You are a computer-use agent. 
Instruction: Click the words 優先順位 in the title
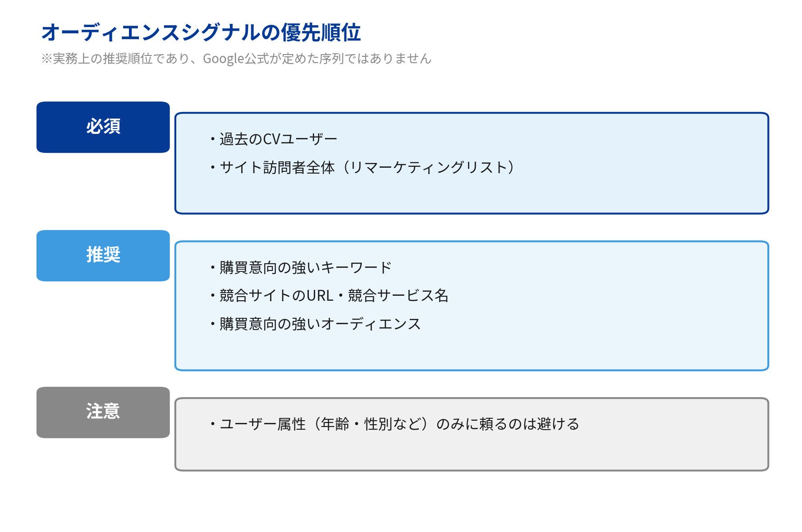321,32
